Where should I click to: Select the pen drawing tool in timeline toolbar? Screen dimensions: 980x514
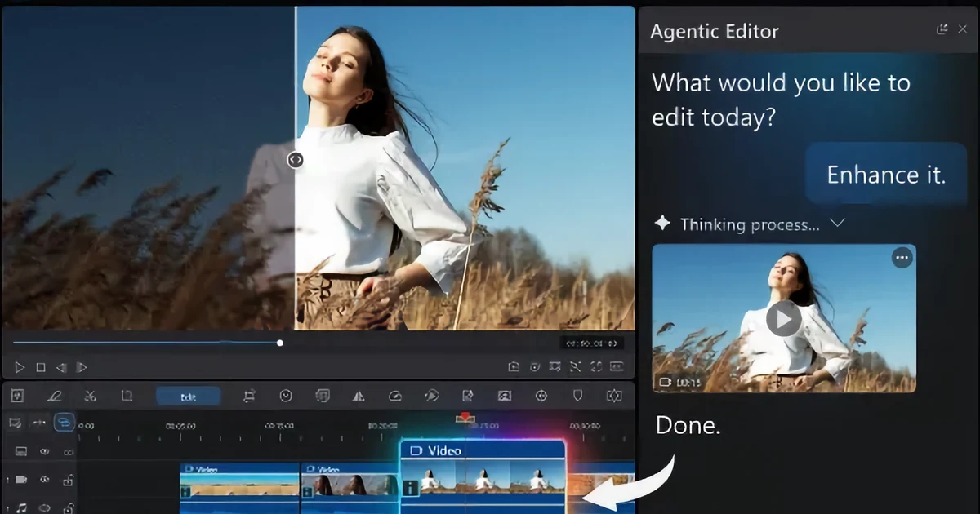pyautogui.click(x=55, y=397)
